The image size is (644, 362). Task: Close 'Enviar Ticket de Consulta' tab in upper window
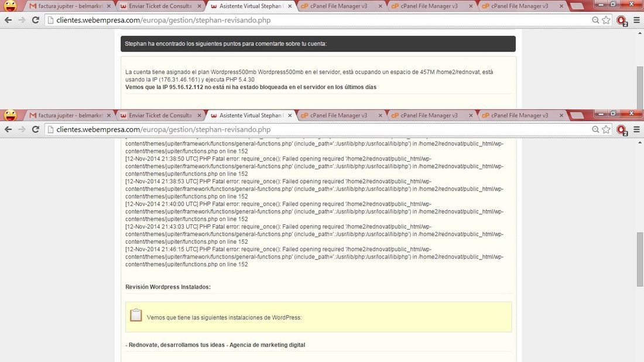tap(199, 6)
